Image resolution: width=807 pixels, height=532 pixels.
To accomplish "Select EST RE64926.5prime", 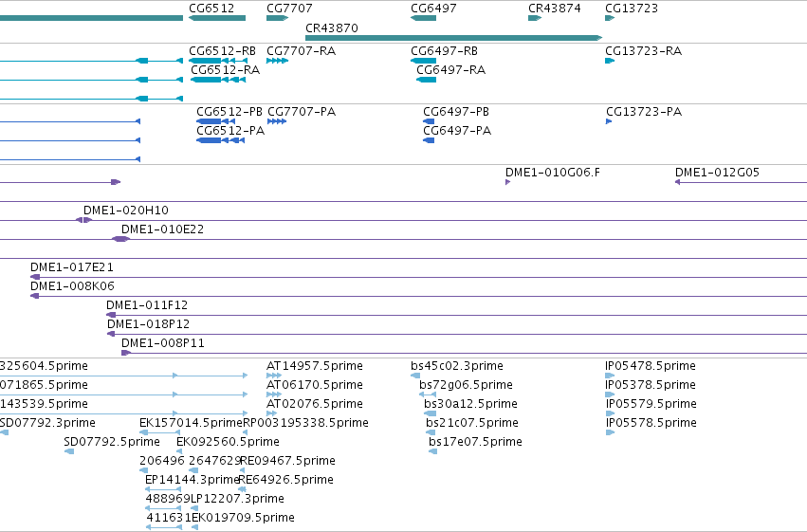I will [240, 489].
